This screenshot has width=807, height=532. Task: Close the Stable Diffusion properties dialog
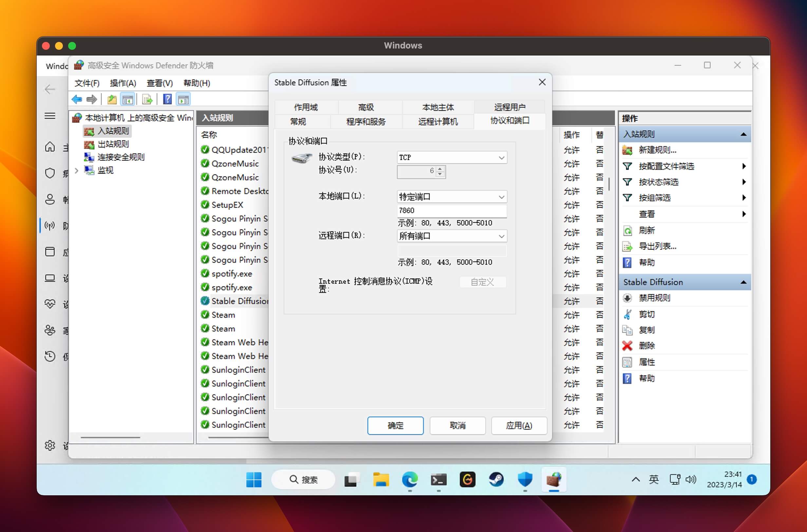[x=542, y=82]
